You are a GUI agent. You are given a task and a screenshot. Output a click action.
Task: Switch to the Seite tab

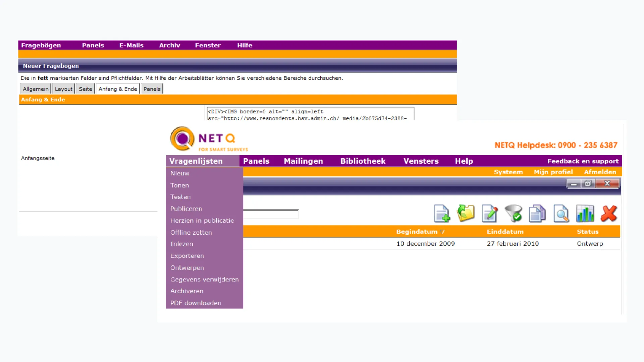(x=86, y=89)
